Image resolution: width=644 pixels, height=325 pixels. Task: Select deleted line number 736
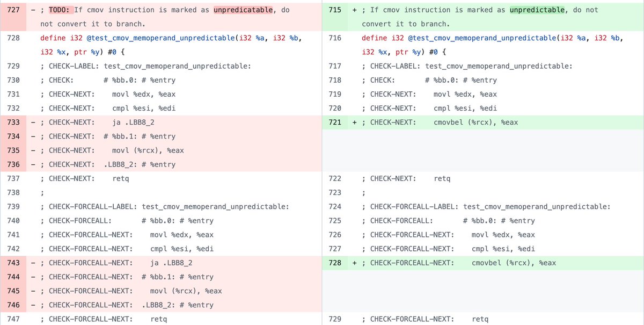coord(13,164)
